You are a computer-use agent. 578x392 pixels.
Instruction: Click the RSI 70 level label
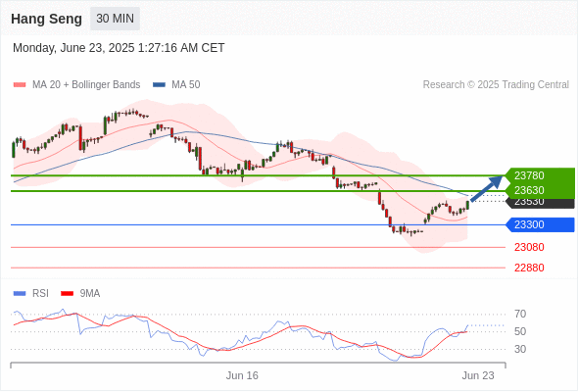[520, 315]
